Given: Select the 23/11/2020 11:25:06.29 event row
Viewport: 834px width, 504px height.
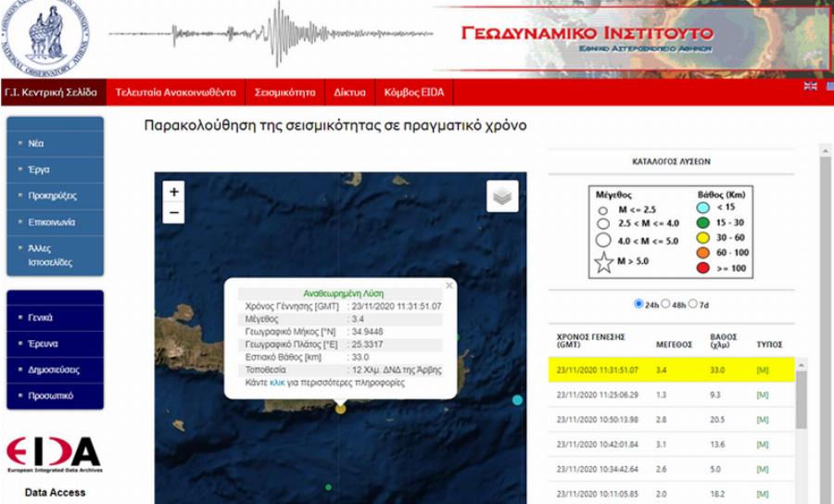Looking at the screenshot, I should pyautogui.click(x=671, y=395).
